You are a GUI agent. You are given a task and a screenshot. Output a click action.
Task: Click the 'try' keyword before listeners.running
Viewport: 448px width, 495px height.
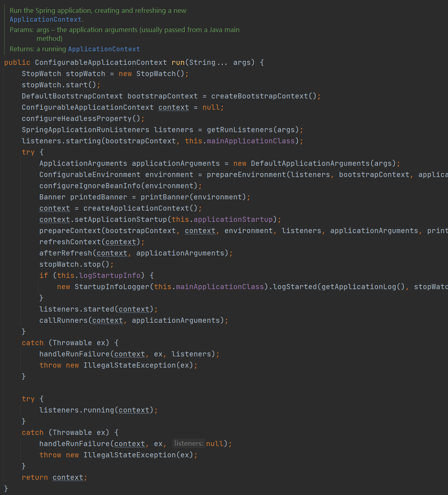pos(28,399)
